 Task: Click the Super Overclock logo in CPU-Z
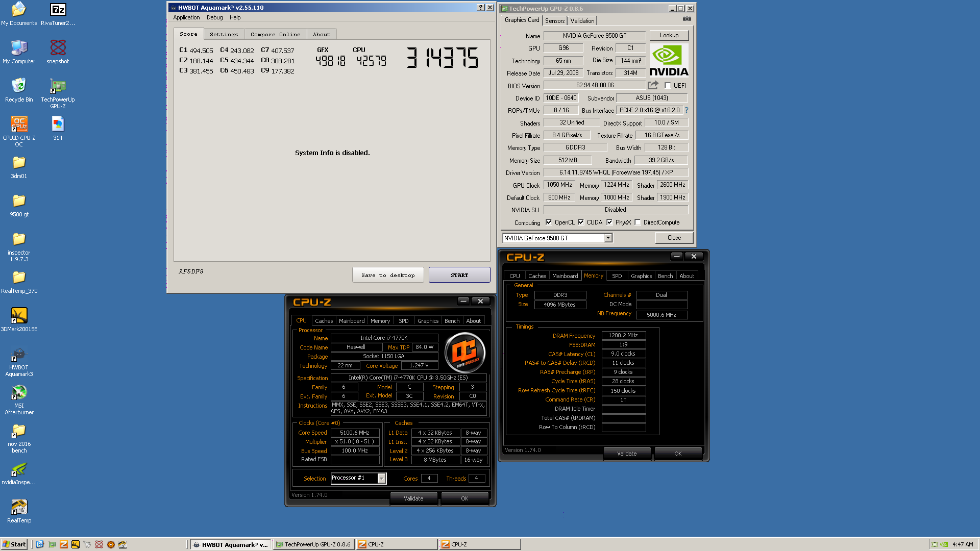point(464,352)
